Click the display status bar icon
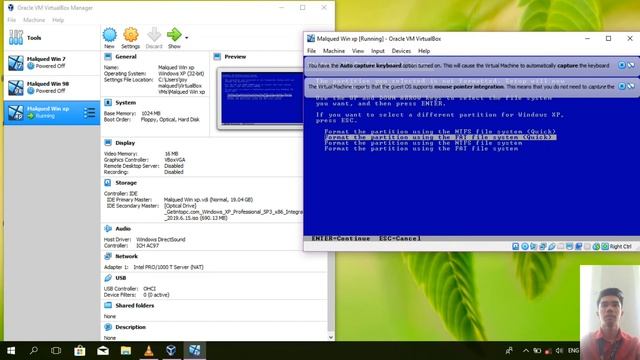This screenshot has width=640, height=360. click(570, 247)
